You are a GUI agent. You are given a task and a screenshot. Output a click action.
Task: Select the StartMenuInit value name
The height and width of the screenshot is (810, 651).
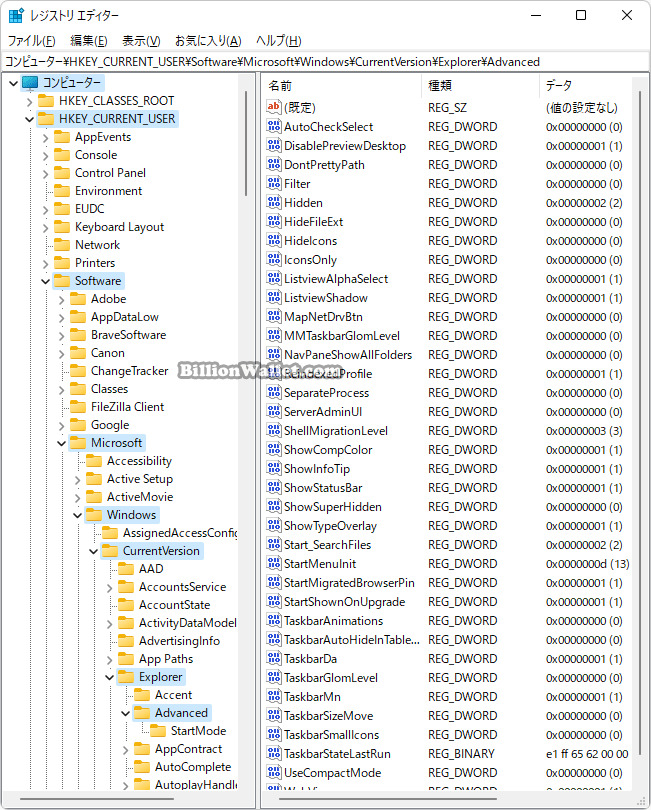coord(320,563)
